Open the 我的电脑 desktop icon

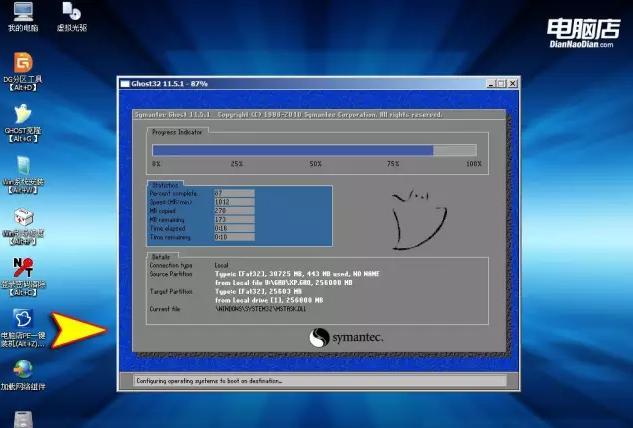pyautogui.click(x=21, y=14)
